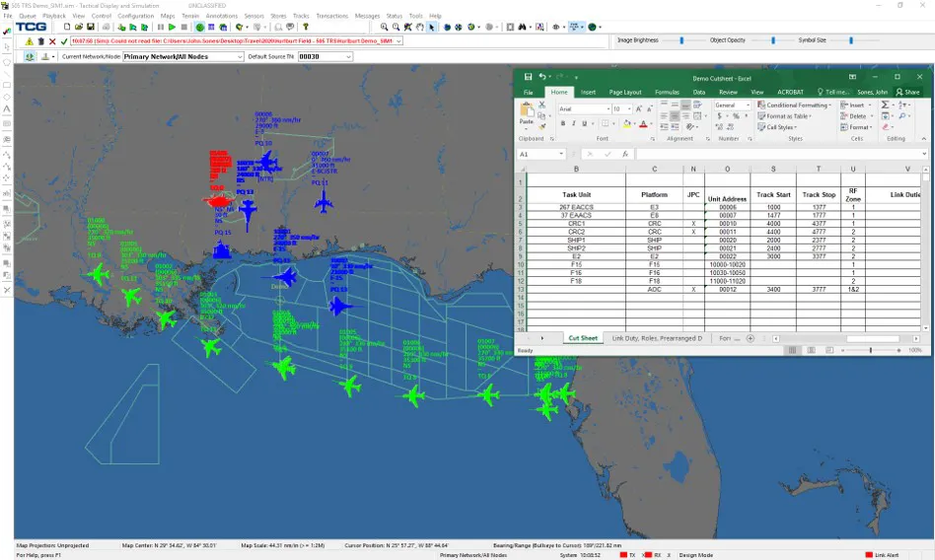Image resolution: width=935 pixels, height=560 pixels.
Task: Toggle Bold formatting in Excel
Action: coord(562,124)
